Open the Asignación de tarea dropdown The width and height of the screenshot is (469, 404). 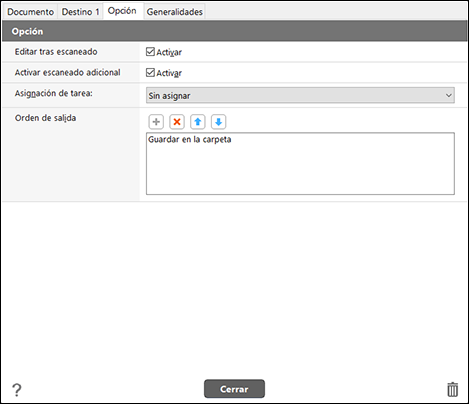pos(300,95)
